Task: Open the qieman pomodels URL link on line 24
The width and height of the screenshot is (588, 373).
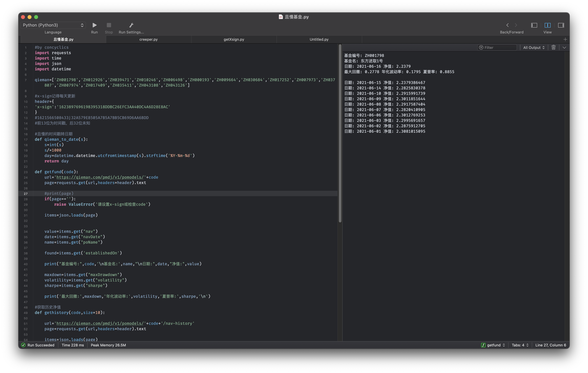Action: 100,177
